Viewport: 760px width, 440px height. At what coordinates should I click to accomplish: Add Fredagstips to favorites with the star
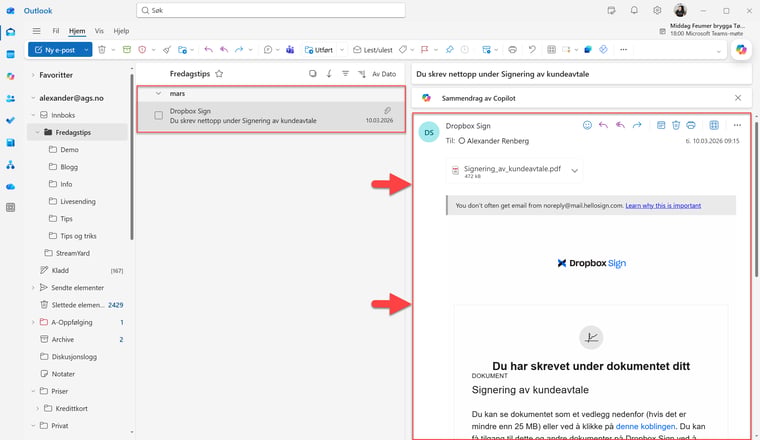click(219, 74)
